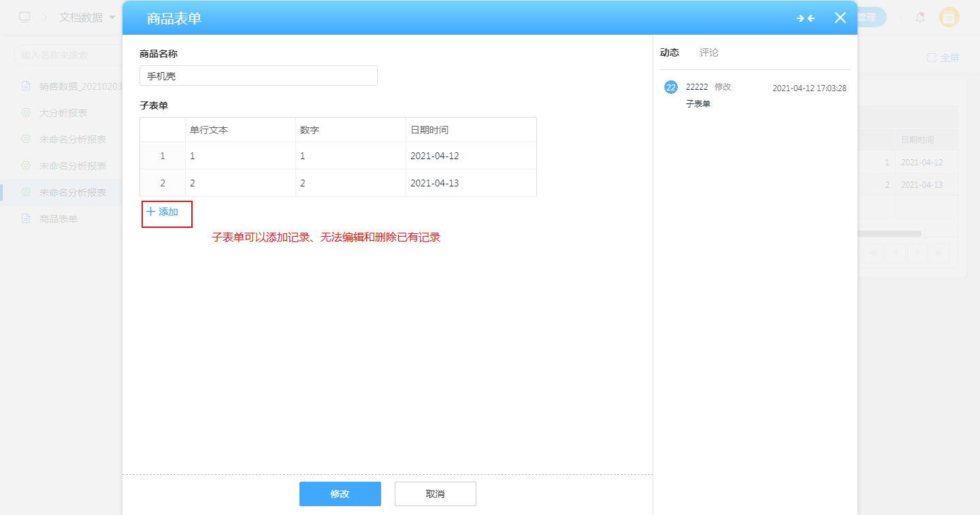Image resolution: width=980 pixels, height=515 pixels.
Task: Click the 商品名称 input field
Action: point(258,76)
